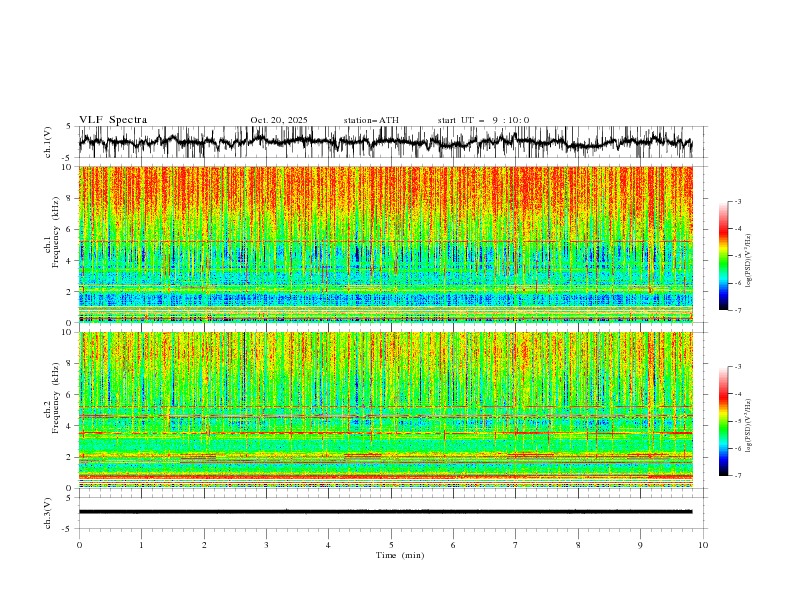The height and width of the screenshot is (612, 792).
Task: Select the Oct. 20, 2025 date label
Action: [x=279, y=120]
